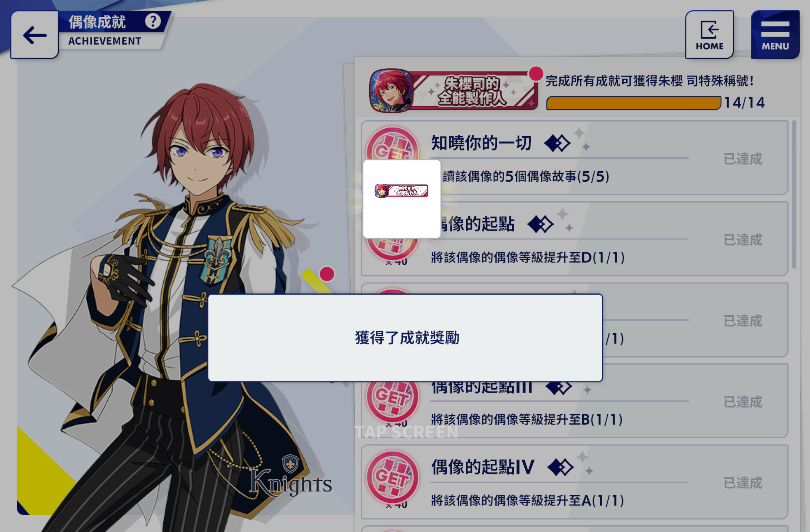The width and height of the screenshot is (810, 532).
Task: Click the 14/14 achievement progress bar
Action: 633,103
